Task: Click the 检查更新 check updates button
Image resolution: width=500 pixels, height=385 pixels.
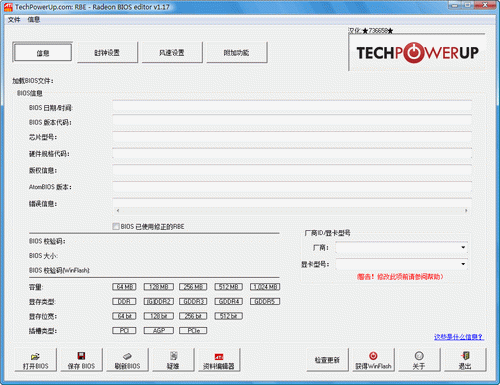Action: tap(327, 360)
